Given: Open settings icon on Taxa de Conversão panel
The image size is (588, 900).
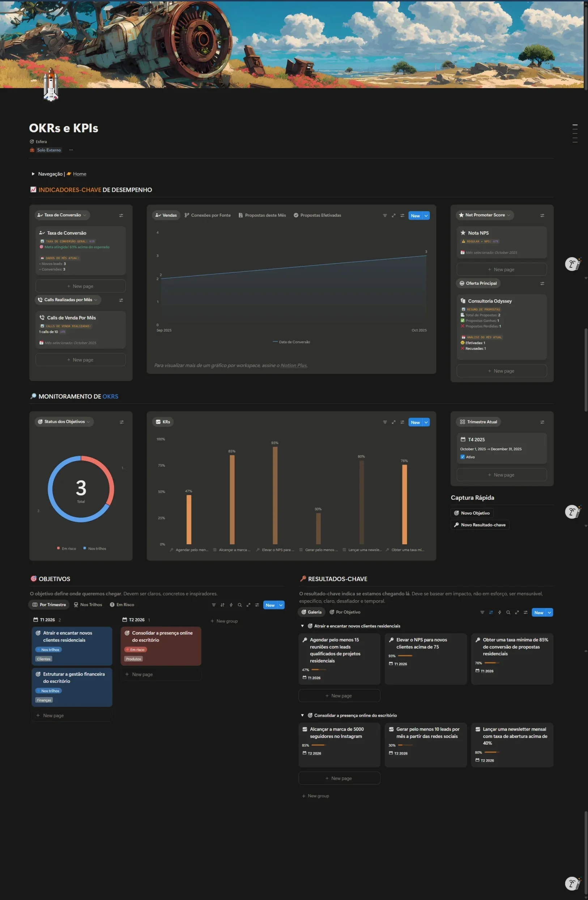Looking at the screenshot, I should click(121, 216).
